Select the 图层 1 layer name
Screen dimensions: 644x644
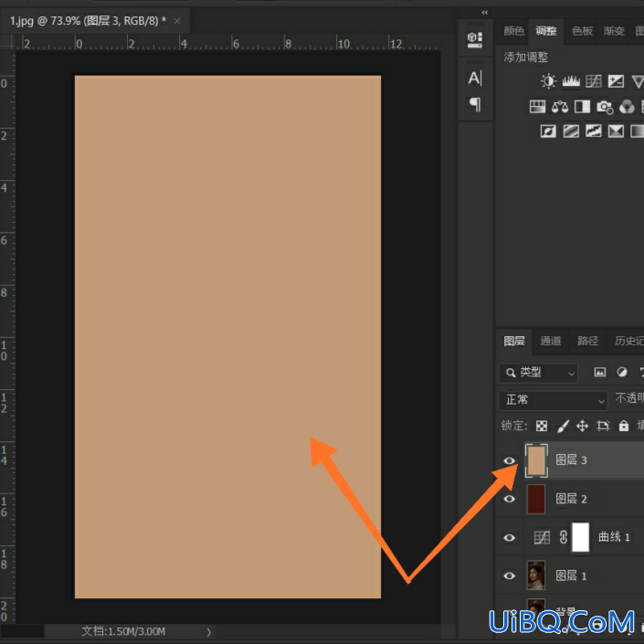[x=571, y=575]
